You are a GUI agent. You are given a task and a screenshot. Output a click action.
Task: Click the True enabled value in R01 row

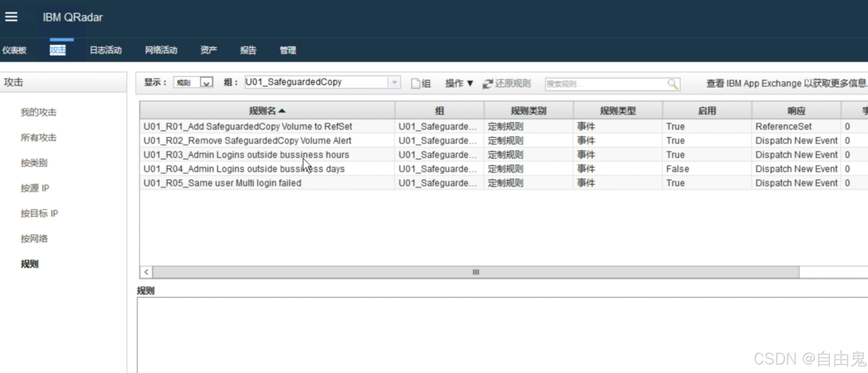tap(675, 127)
